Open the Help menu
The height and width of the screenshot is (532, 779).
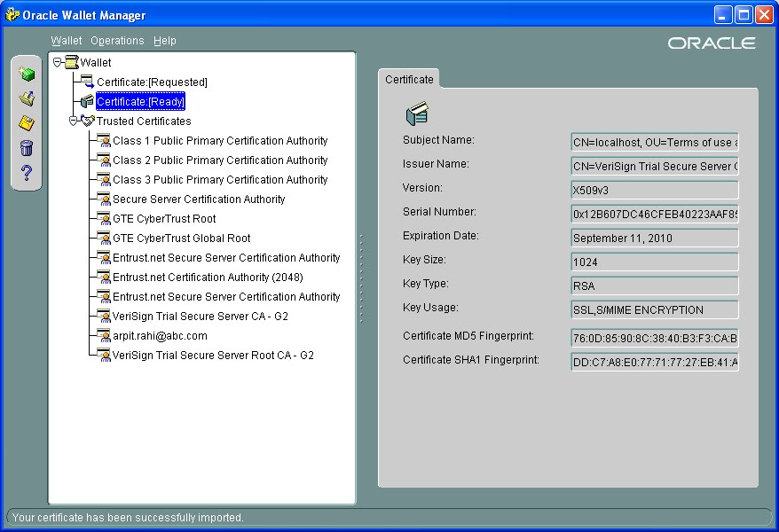point(164,41)
